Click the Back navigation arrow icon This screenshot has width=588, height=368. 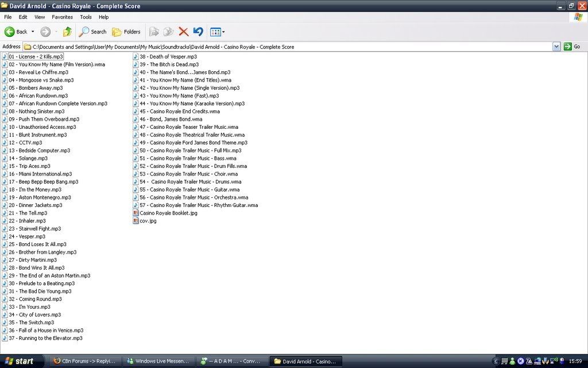pyautogui.click(x=10, y=32)
